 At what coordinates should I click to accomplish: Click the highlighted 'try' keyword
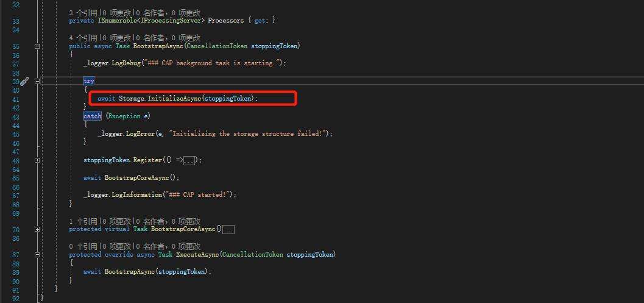pos(89,81)
